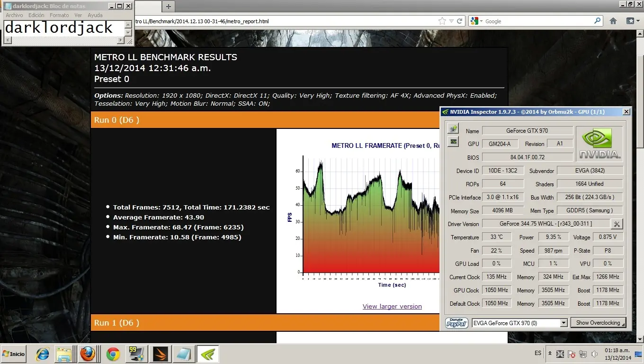
Task: Click the Run 0 (D6) orange header
Action: pos(265,120)
